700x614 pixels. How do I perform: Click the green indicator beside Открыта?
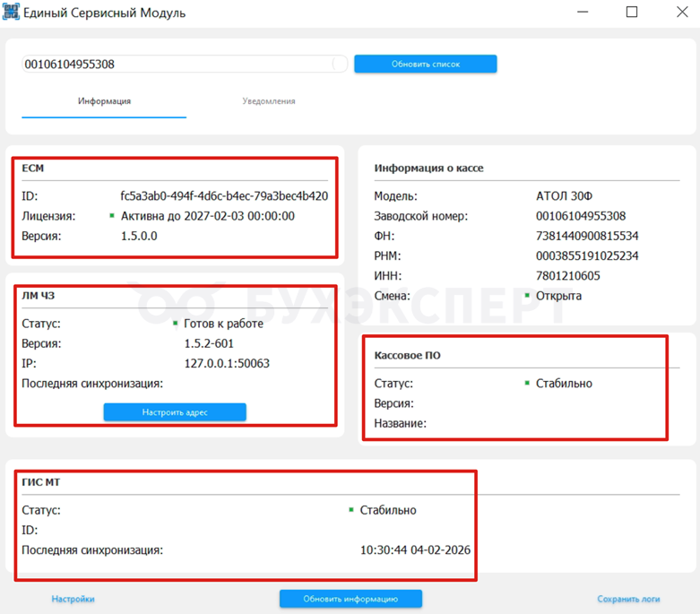click(527, 295)
